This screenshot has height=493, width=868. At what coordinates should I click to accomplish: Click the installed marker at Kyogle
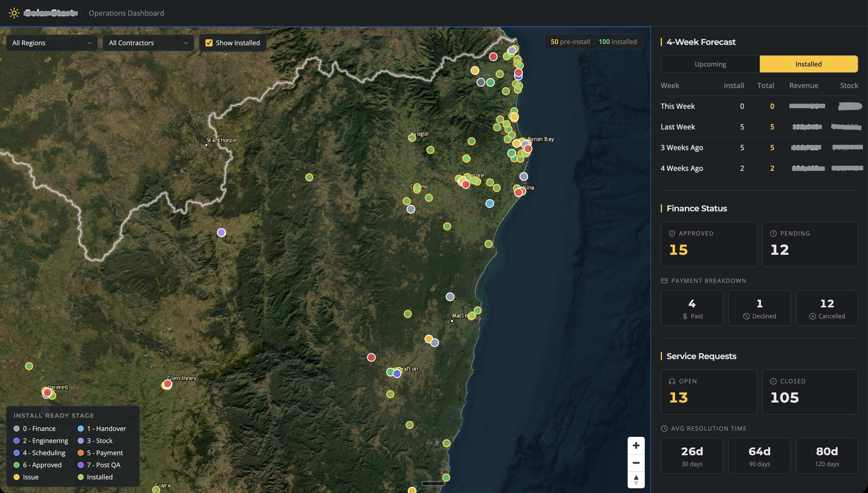(412, 138)
